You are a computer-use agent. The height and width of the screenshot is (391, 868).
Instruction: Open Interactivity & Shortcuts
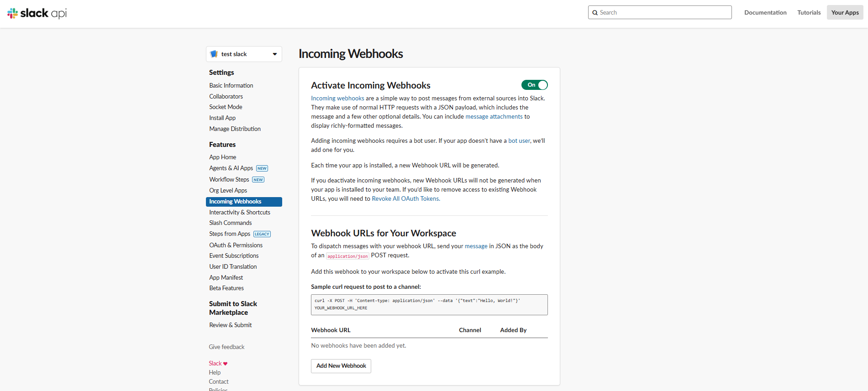point(240,212)
